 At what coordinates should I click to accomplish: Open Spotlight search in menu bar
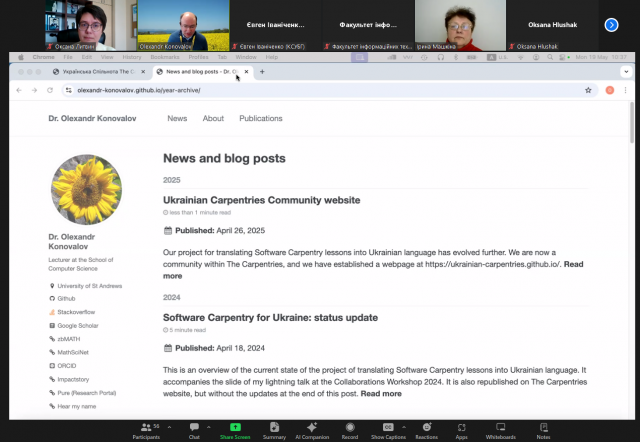tap(550, 57)
